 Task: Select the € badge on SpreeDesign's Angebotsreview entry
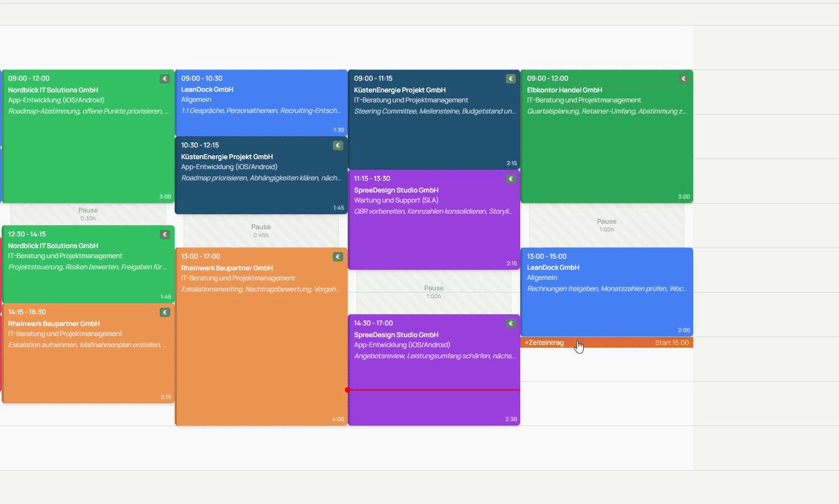coord(511,323)
